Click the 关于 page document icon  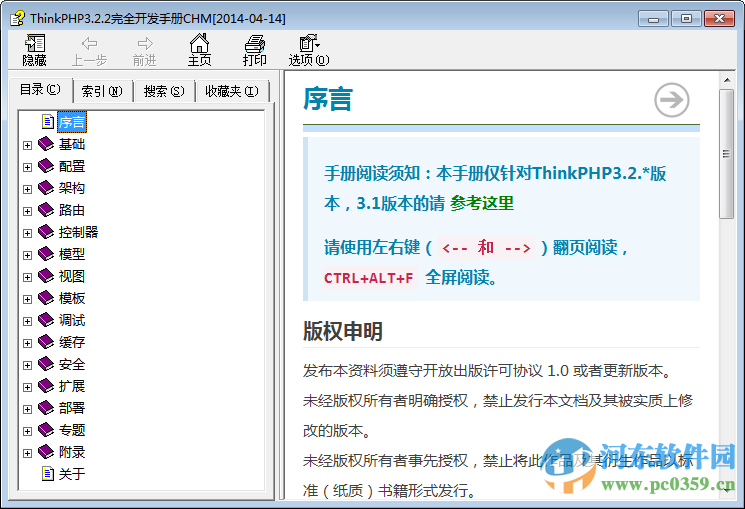click(x=48, y=473)
